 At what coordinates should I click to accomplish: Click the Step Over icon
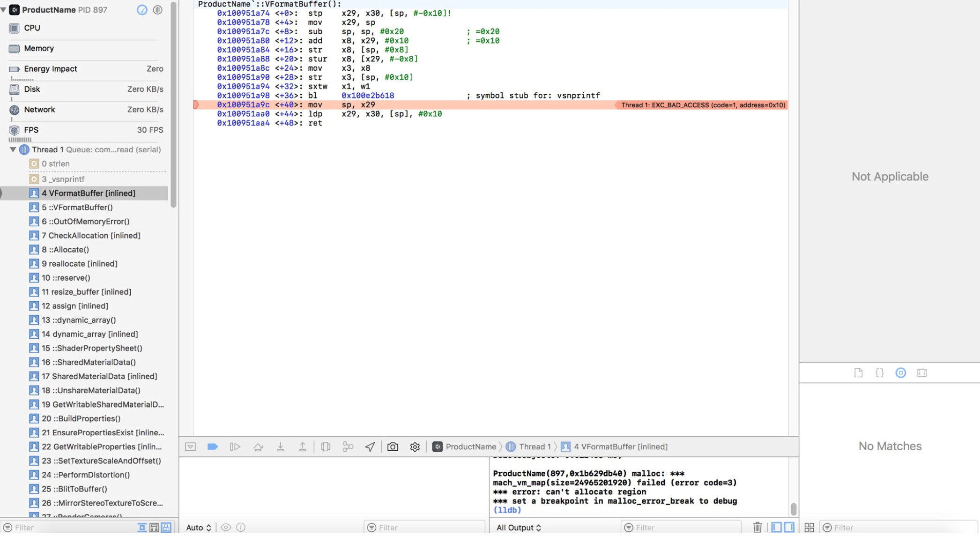point(258,447)
